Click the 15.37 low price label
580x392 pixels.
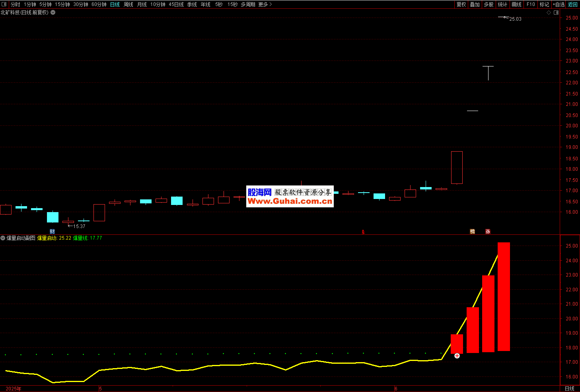[x=79, y=226]
